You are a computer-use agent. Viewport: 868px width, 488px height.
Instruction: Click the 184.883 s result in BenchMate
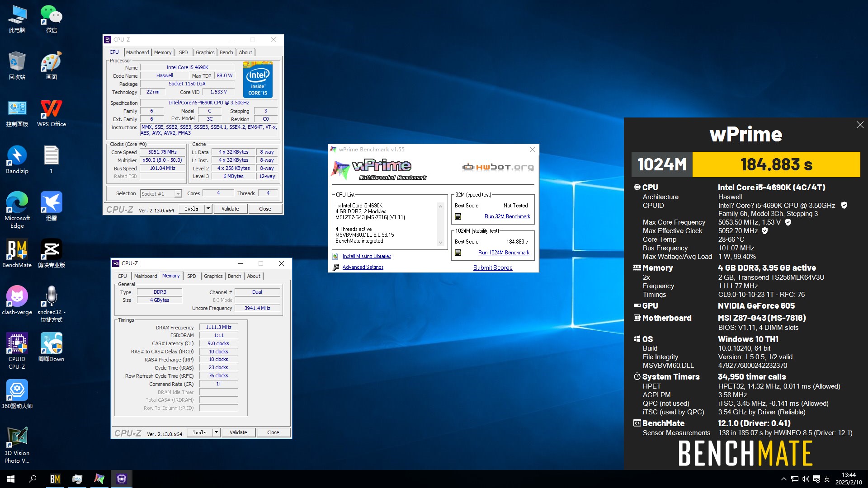(776, 164)
